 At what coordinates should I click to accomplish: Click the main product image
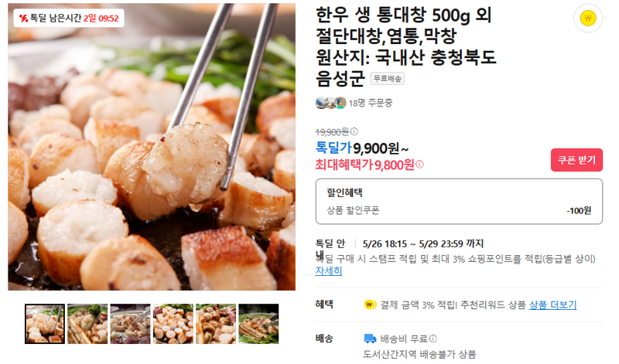[x=152, y=147]
